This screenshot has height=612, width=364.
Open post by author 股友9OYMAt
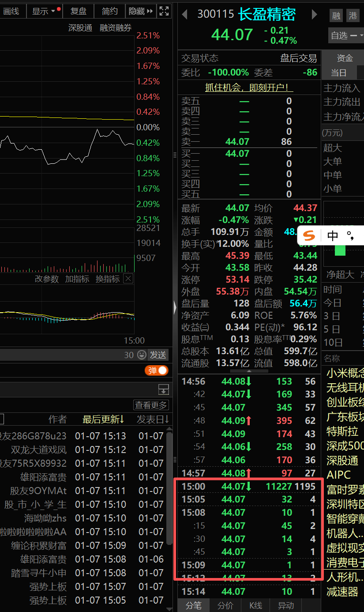click(38, 491)
